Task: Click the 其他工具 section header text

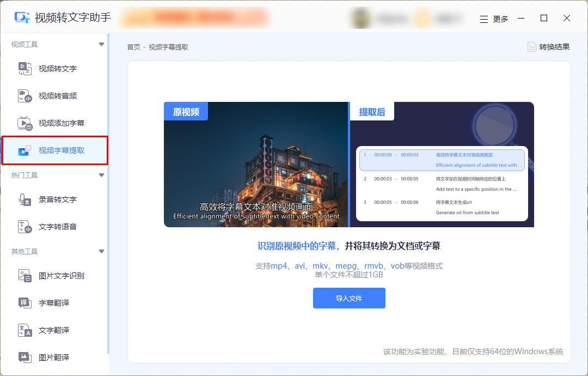Action: [24, 251]
